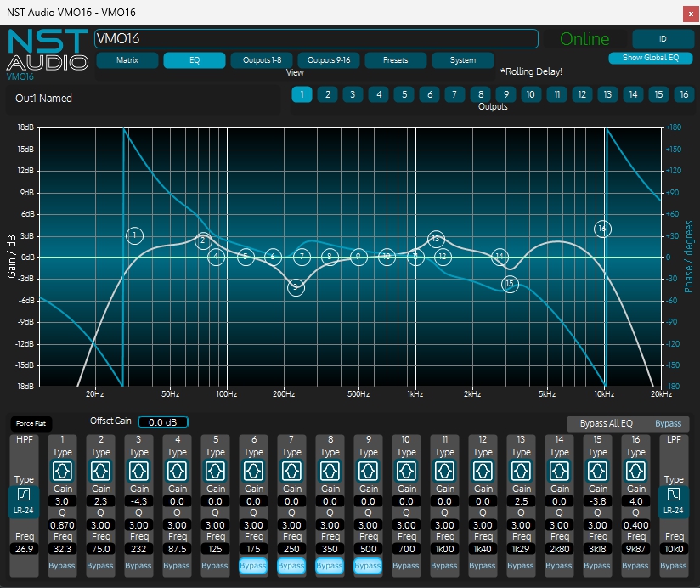Select output 2 button
This screenshot has width=700, height=588.
[x=328, y=94]
